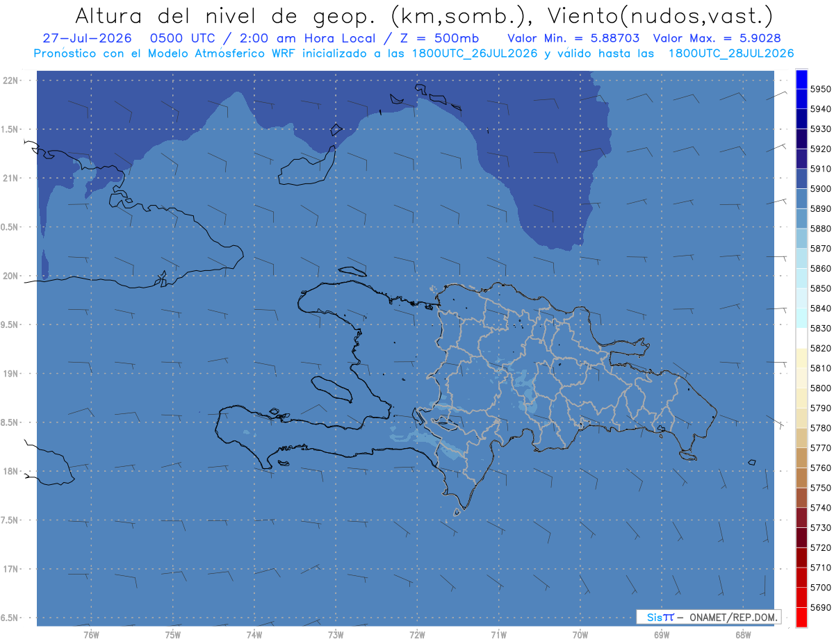Click the '1800UTC_28JUL2026' valid-until time
The height and width of the screenshot is (644, 834).
coord(731,53)
